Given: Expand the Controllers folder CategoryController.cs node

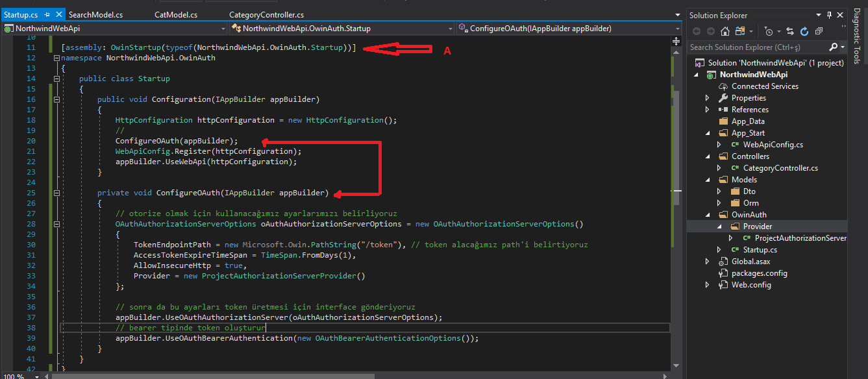Looking at the screenshot, I should click(719, 168).
